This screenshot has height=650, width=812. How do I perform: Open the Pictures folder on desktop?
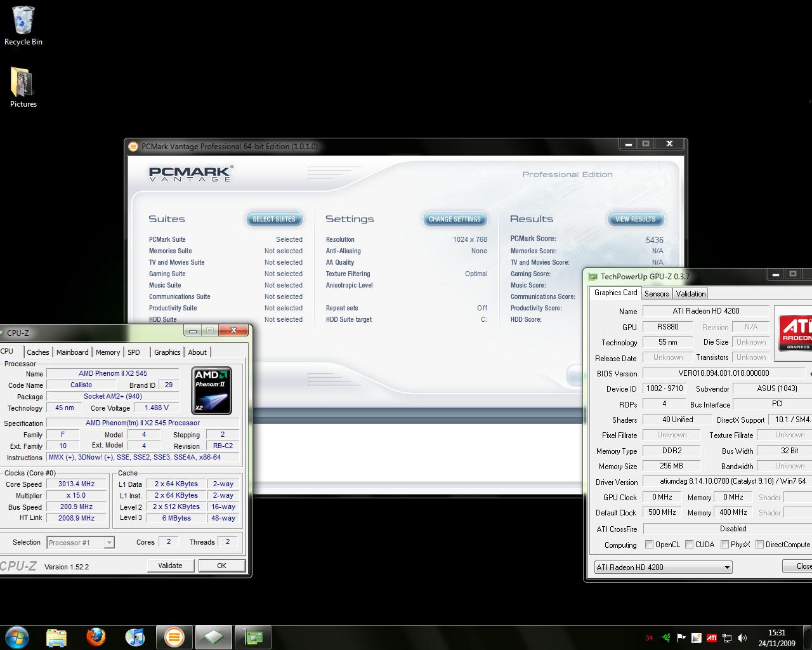click(x=23, y=88)
